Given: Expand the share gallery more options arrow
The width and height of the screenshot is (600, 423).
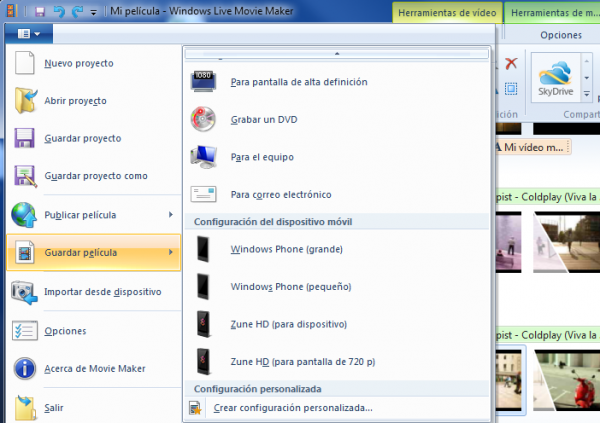Looking at the screenshot, I should point(587,94).
